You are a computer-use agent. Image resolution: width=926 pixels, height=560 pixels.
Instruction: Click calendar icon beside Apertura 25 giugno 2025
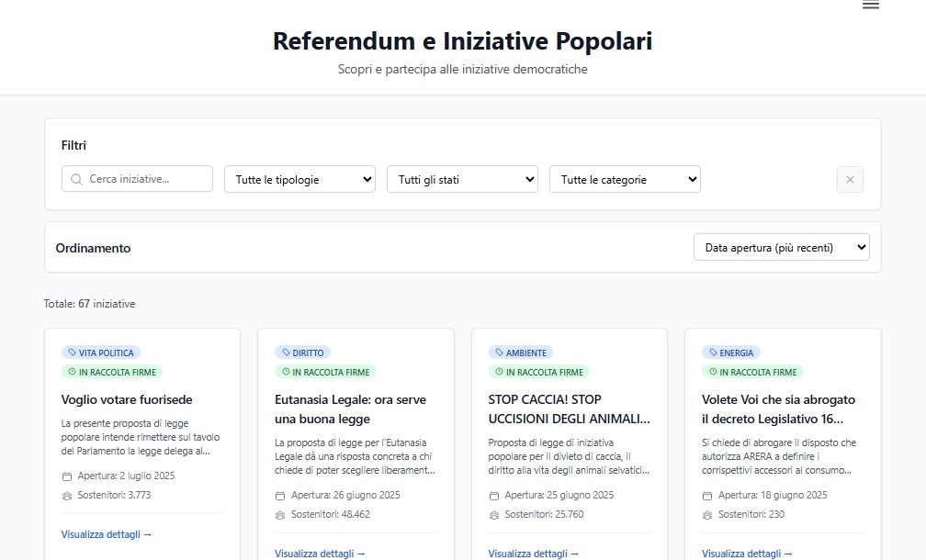(494, 495)
